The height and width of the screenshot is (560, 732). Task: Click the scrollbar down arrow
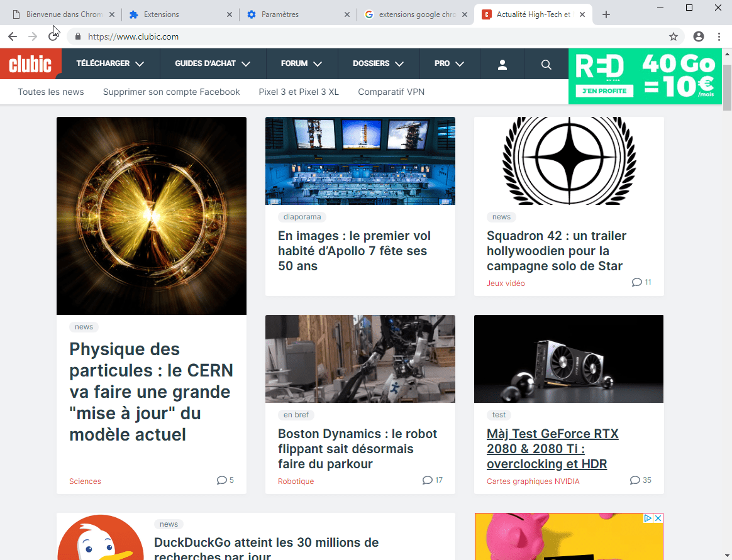point(728,555)
